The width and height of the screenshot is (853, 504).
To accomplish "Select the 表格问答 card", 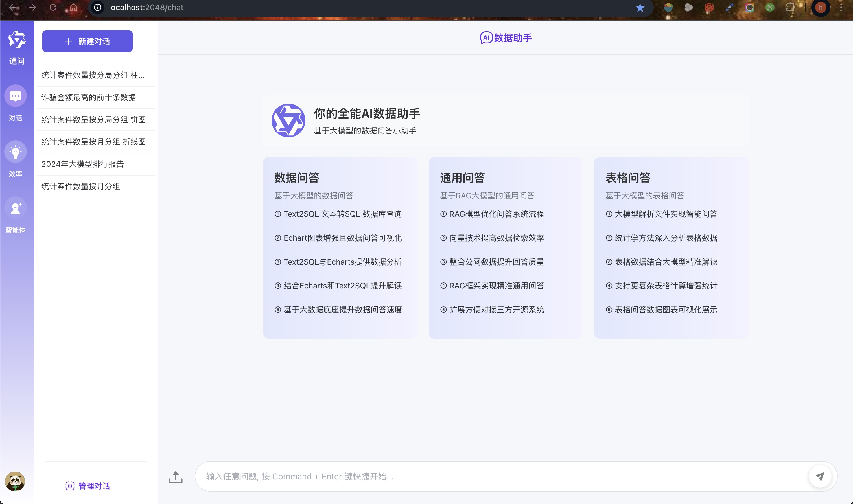I will [671, 247].
